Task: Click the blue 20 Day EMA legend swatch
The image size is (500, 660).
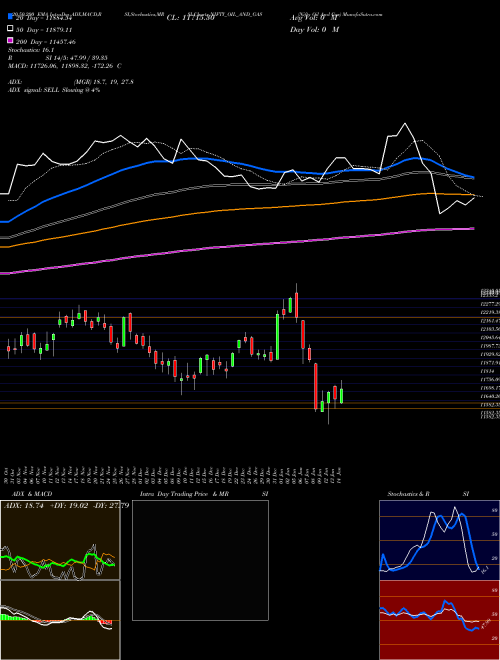Action: [11, 17]
